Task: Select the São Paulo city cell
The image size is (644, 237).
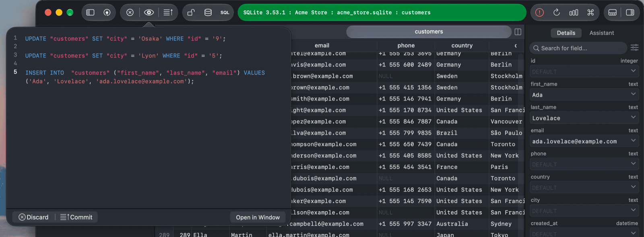Action: pos(506,133)
